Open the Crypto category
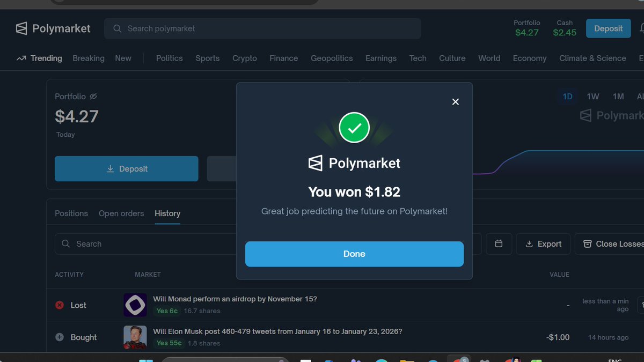 pyautogui.click(x=245, y=58)
